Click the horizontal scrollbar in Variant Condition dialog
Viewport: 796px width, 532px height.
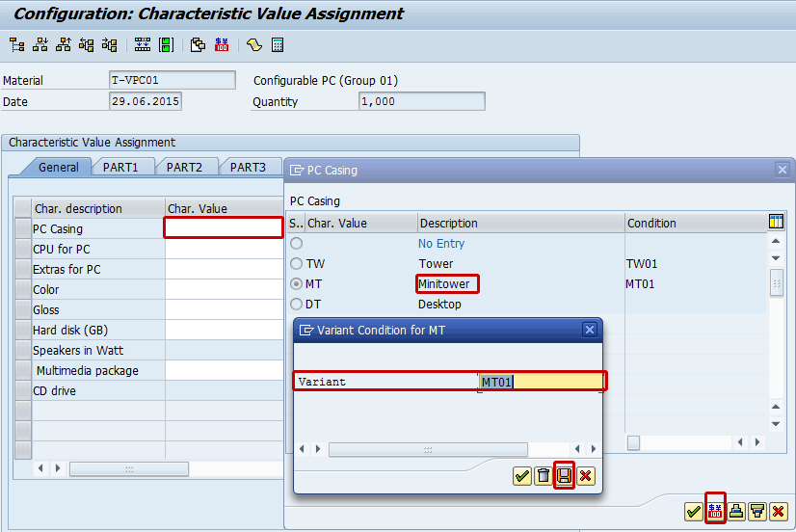pyautogui.click(x=428, y=449)
